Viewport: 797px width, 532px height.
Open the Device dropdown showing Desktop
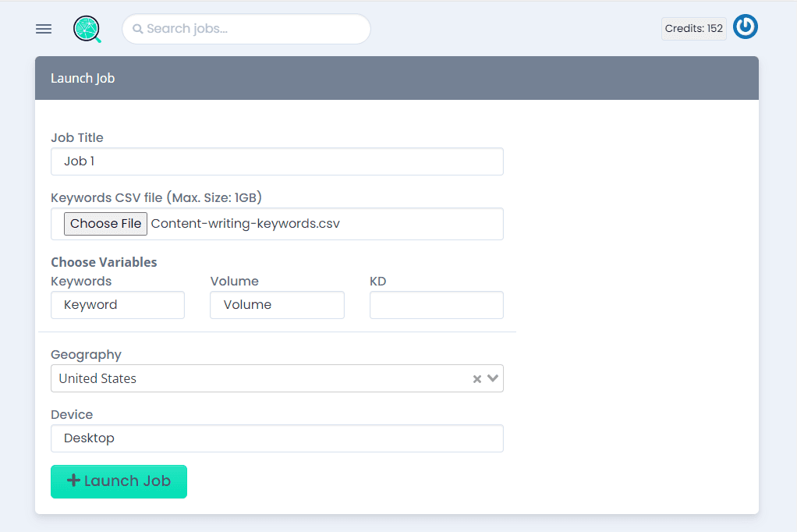click(x=277, y=438)
